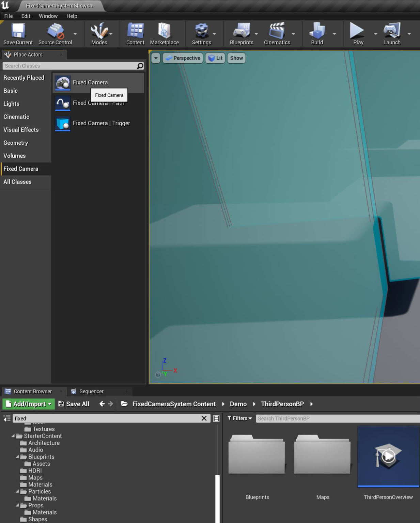Screen dimensions: 420x523
Task: Click the Search ThirdPersonBP field
Action: point(338,418)
